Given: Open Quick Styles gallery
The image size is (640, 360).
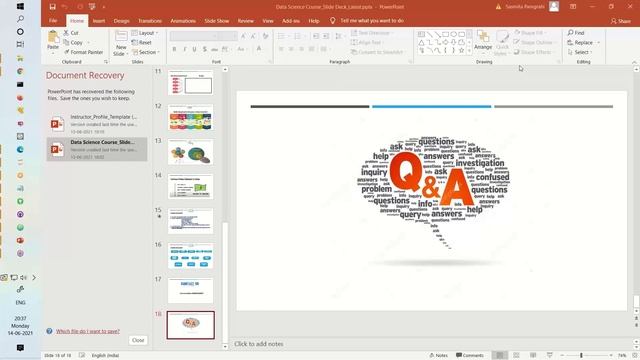Looking at the screenshot, I should (x=502, y=43).
